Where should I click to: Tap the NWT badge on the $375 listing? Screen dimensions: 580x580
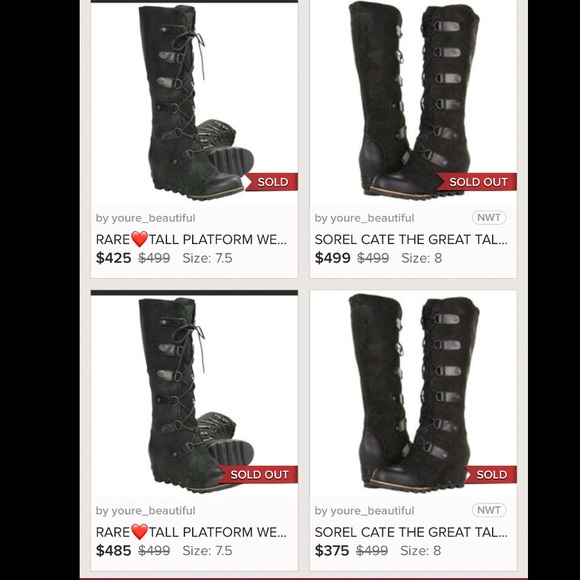489,510
